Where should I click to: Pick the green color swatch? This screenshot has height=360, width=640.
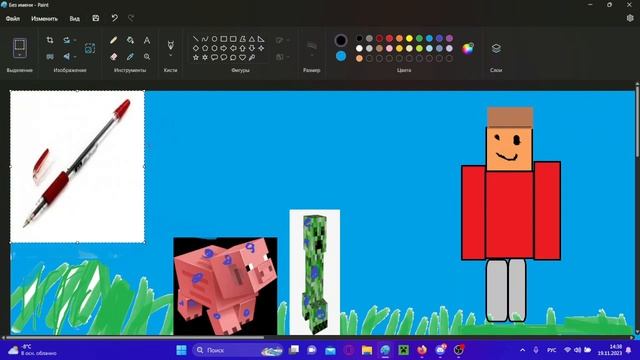tap(419, 38)
